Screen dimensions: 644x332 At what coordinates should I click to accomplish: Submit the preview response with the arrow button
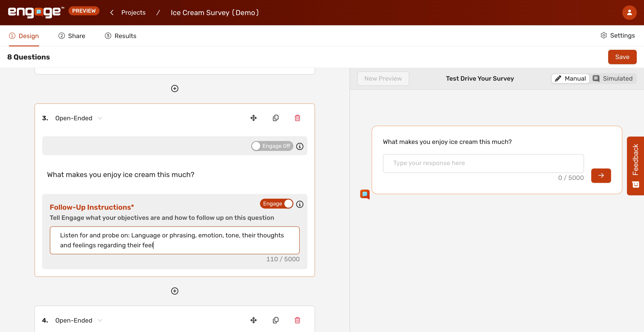click(x=601, y=176)
